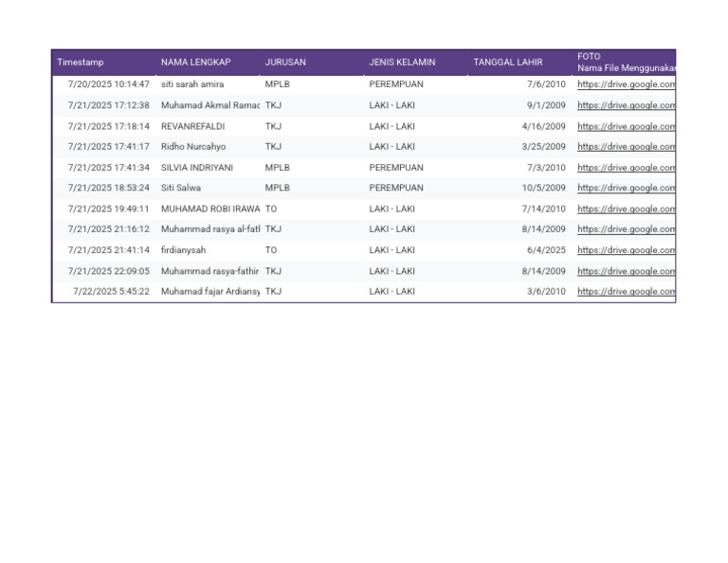
Task: Open the Drive link in REVANREFALDI row
Action: 626,127
